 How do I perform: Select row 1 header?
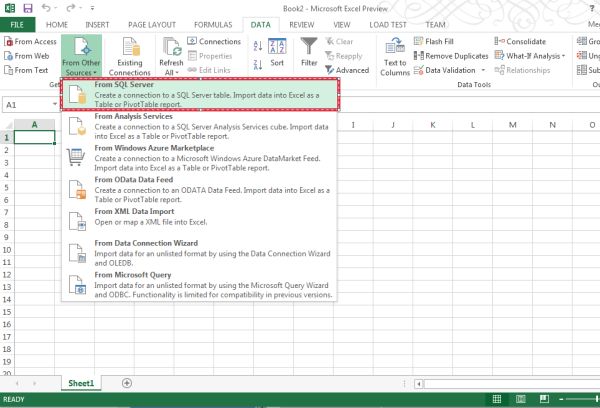7,137
